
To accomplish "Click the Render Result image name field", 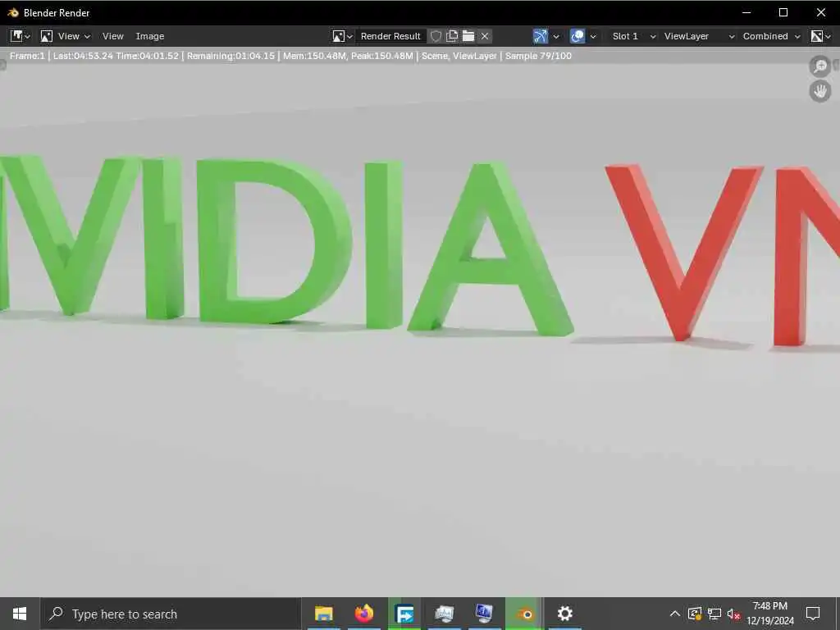I will (x=390, y=36).
